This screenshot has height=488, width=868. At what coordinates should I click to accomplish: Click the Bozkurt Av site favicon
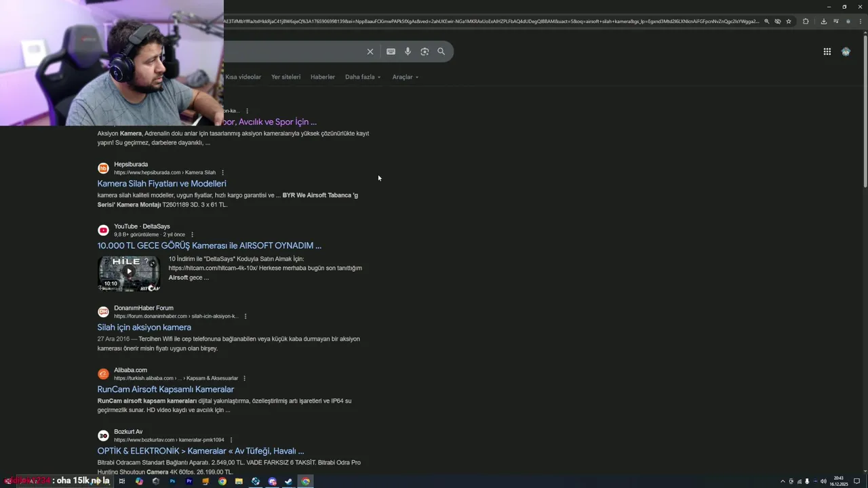(103, 436)
